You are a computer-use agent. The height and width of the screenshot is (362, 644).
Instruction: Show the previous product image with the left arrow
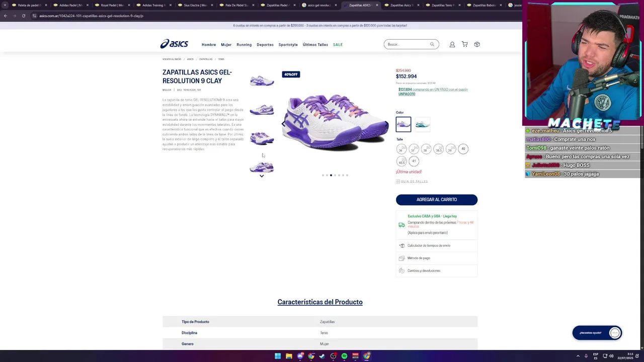(283, 124)
